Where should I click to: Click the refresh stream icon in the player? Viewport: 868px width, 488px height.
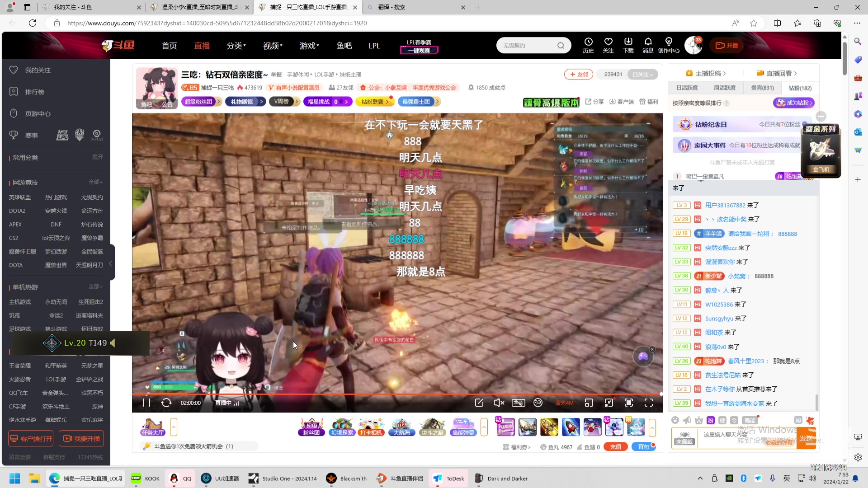(x=166, y=403)
